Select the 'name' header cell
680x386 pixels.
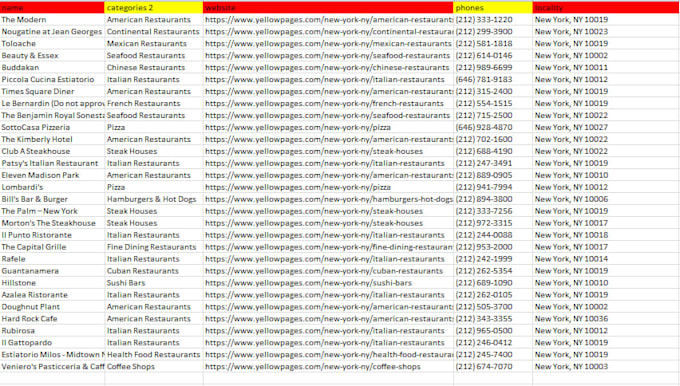click(x=52, y=7)
